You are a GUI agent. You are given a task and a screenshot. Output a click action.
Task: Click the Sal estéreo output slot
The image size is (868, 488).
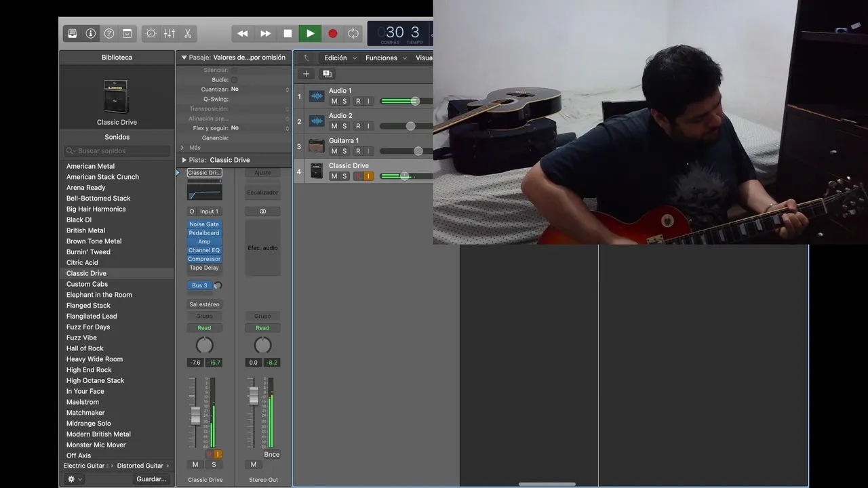coord(204,304)
